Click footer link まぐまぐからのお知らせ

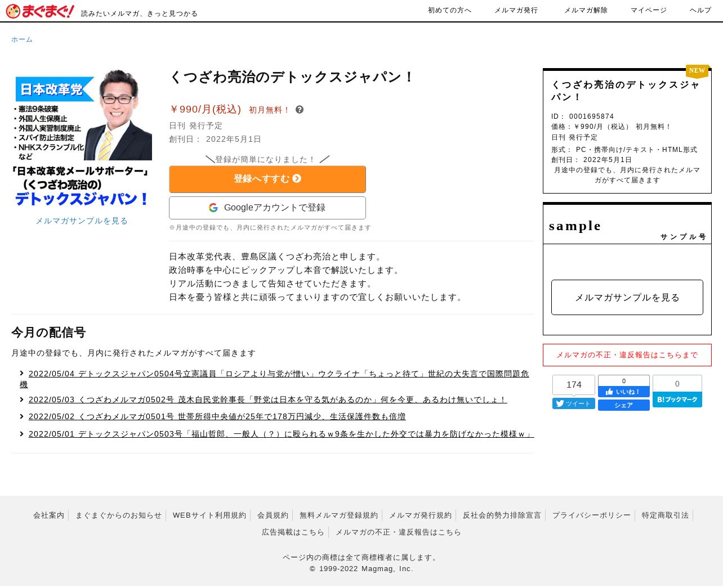[x=118, y=515]
